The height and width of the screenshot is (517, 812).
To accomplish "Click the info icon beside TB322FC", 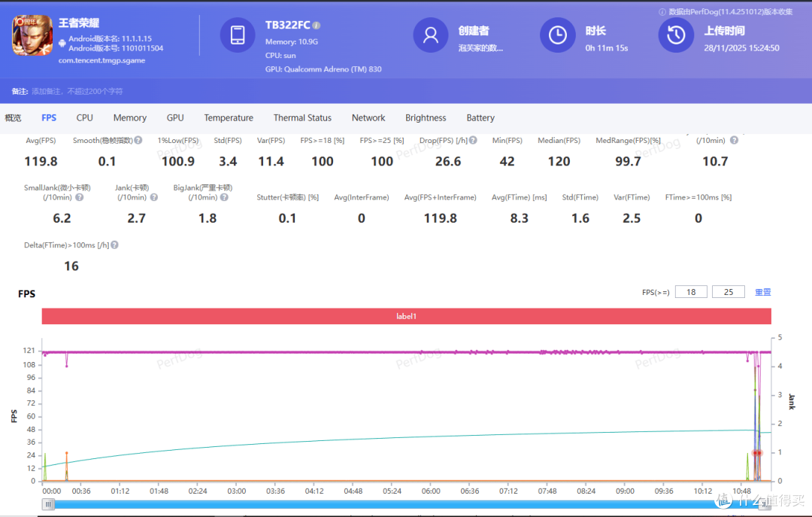I will pos(317,26).
